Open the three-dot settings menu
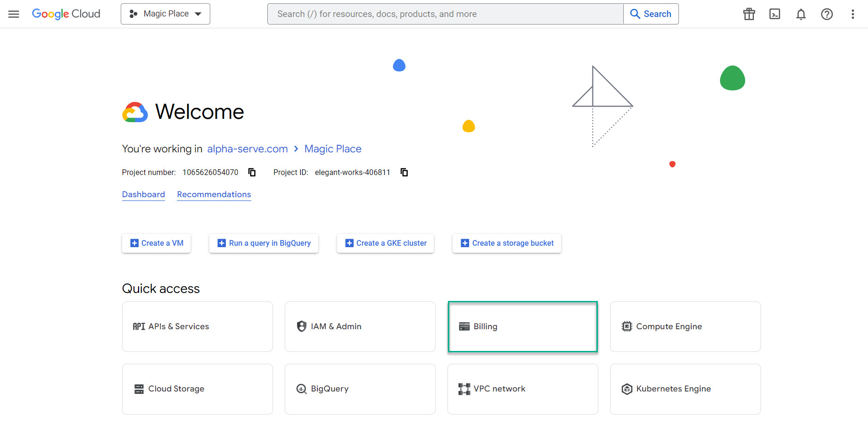 [x=852, y=14]
